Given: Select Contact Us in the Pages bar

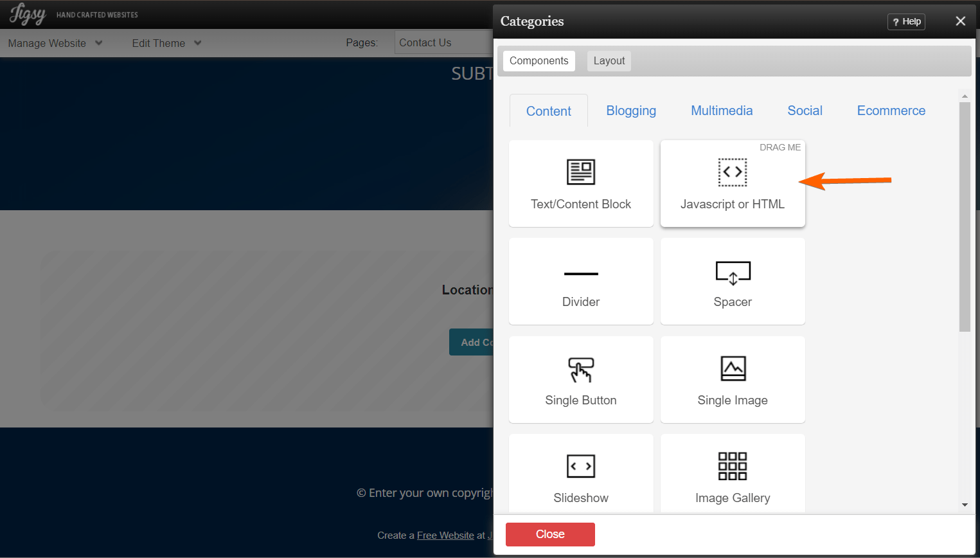Looking at the screenshot, I should coord(425,42).
